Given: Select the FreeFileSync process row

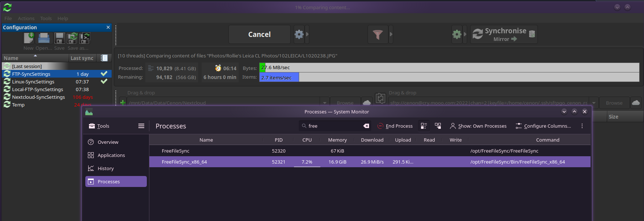Looking at the screenshot, I should coord(370,151).
